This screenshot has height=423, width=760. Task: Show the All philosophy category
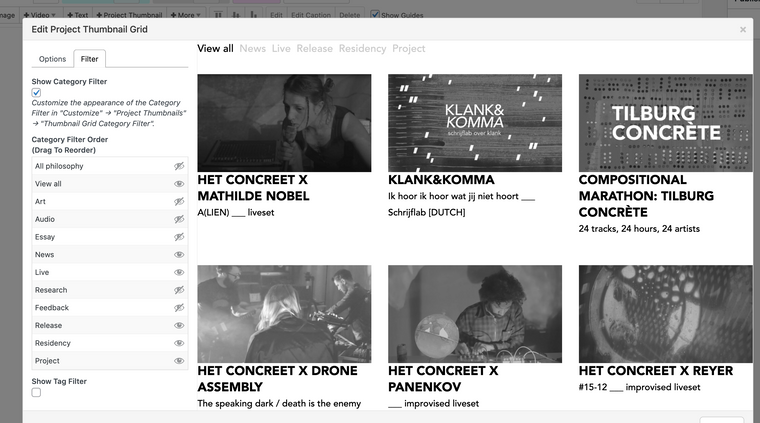coord(179,166)
